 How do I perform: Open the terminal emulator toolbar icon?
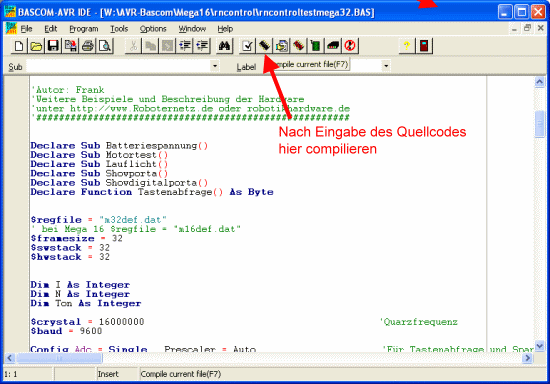tap(333, 46)
